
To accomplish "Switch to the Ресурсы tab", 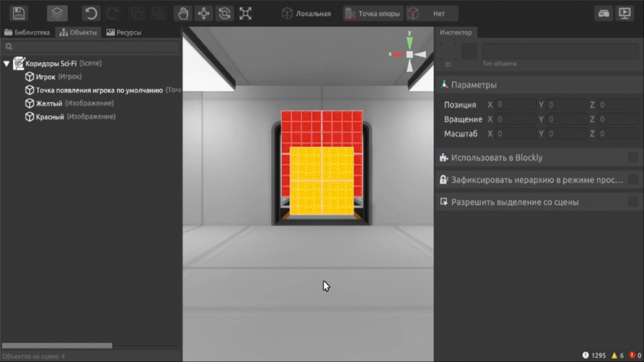I will point(124,33).
